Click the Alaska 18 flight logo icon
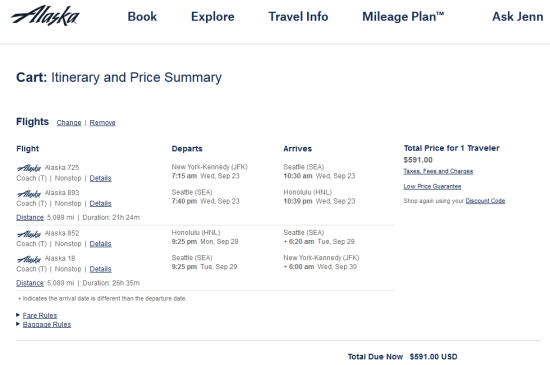The height and width of the screenshot is (365, 550). click(29, 259)
